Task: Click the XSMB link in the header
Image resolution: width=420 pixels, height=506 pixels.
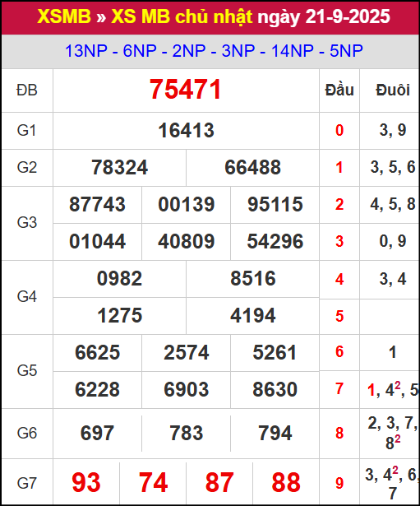Action: tap(64, 16)
